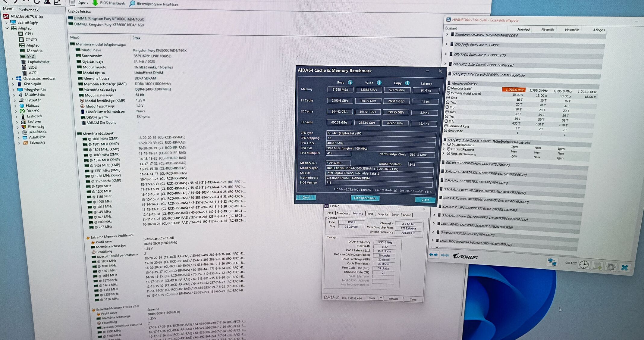Click the green BIOS frissítések arrow icon

tap(95, 3)
